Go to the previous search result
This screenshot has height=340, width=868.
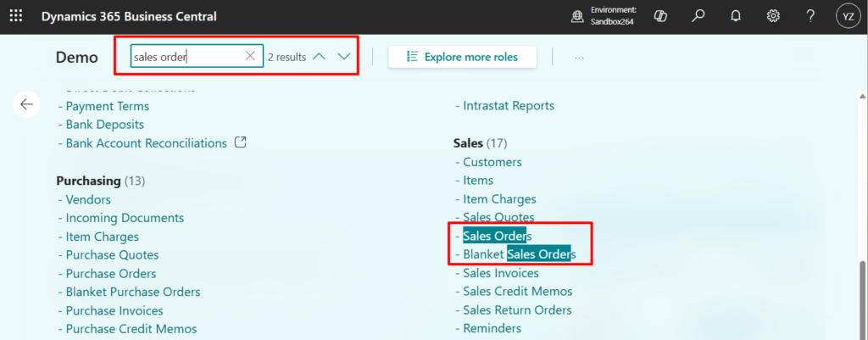pos(319,57)
